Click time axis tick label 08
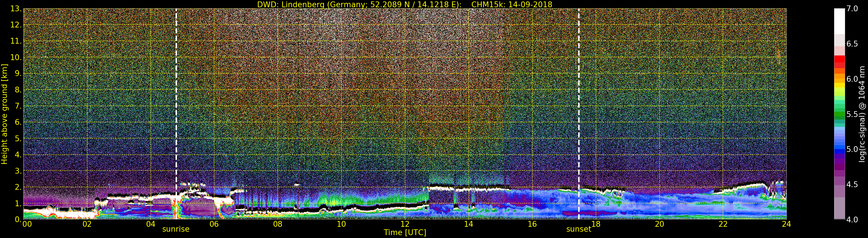Screen dimensions: 868x238 [x=278, y=224]
